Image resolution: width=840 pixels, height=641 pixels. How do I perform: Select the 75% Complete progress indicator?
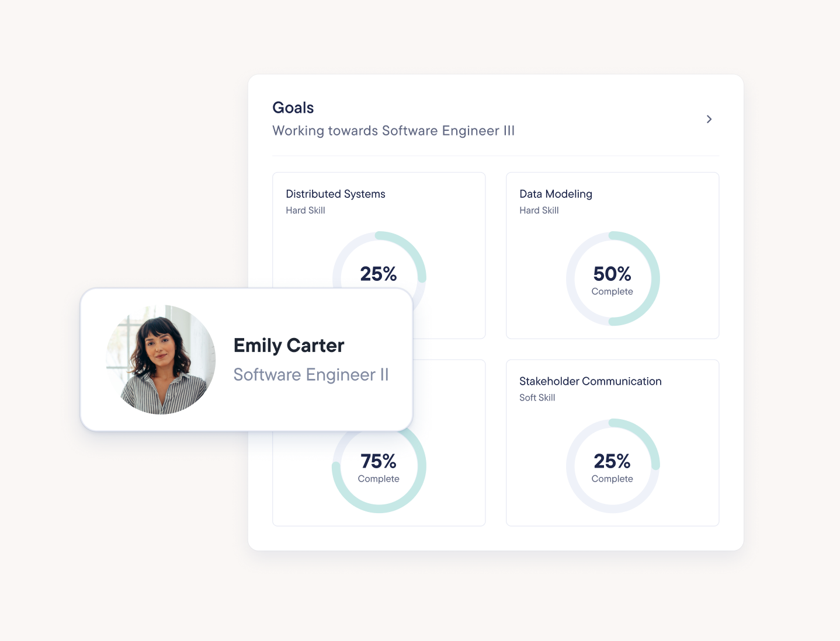[379, 465]
